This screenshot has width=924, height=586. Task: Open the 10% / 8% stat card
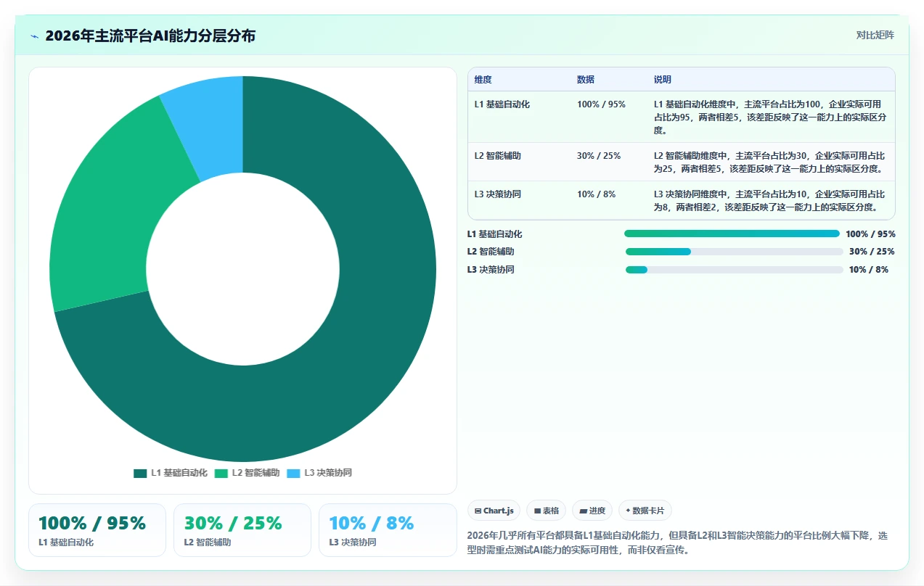tap(388, 530)
